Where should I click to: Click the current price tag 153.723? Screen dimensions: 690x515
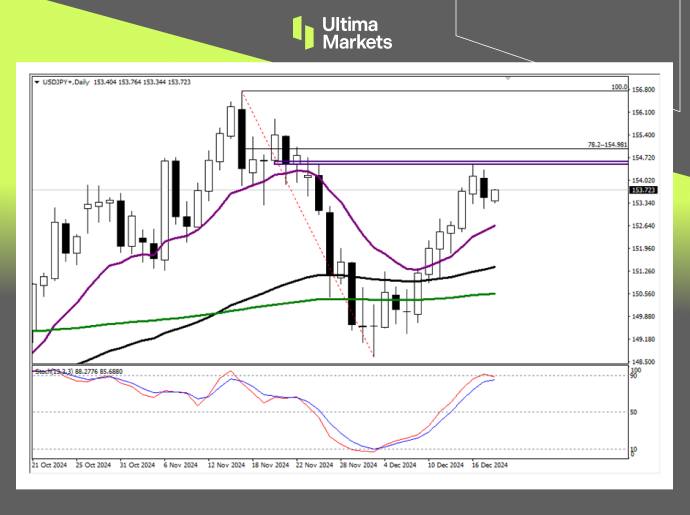pos(643,190)
